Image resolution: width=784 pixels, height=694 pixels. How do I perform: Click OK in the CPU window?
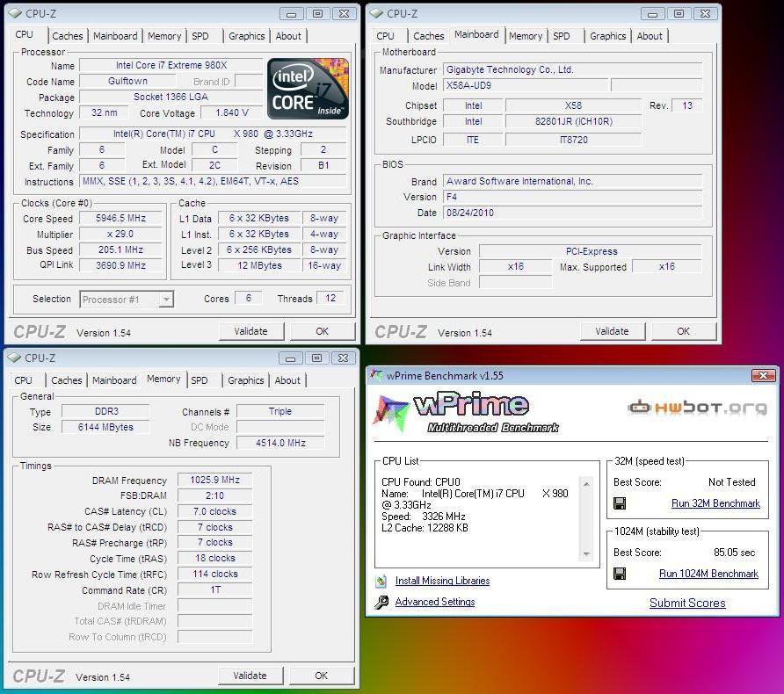(322, 331)
